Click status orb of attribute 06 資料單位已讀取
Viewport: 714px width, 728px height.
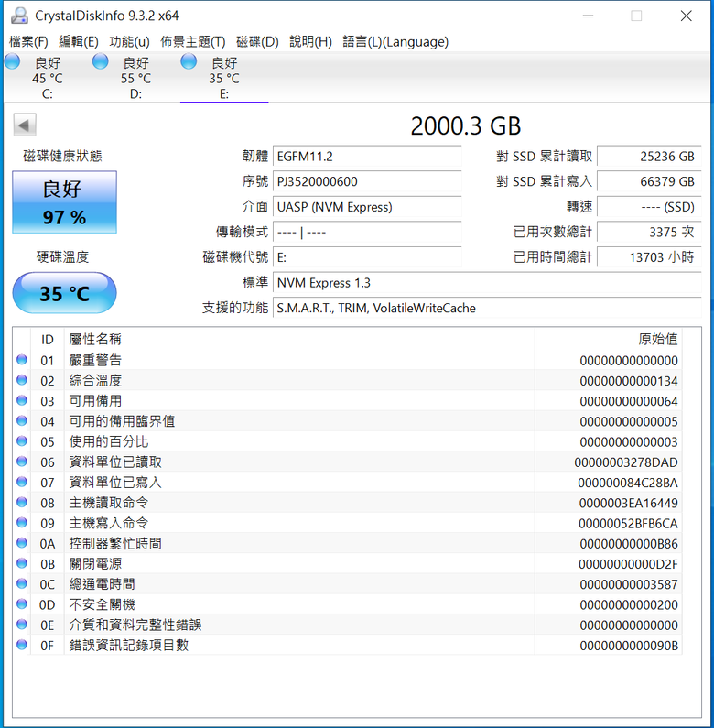coord(22,462)
